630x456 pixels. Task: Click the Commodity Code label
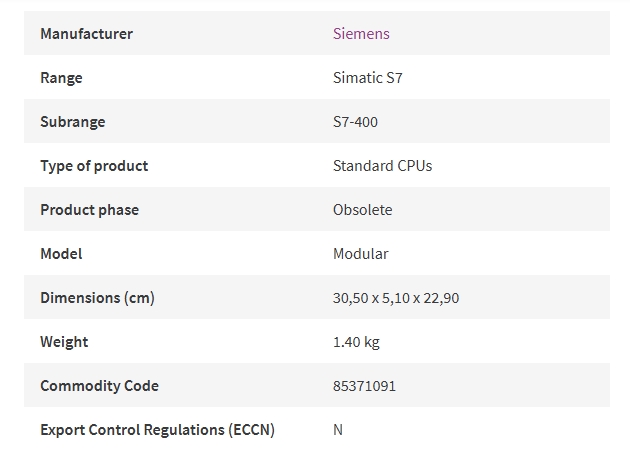(x=99, y=386)
